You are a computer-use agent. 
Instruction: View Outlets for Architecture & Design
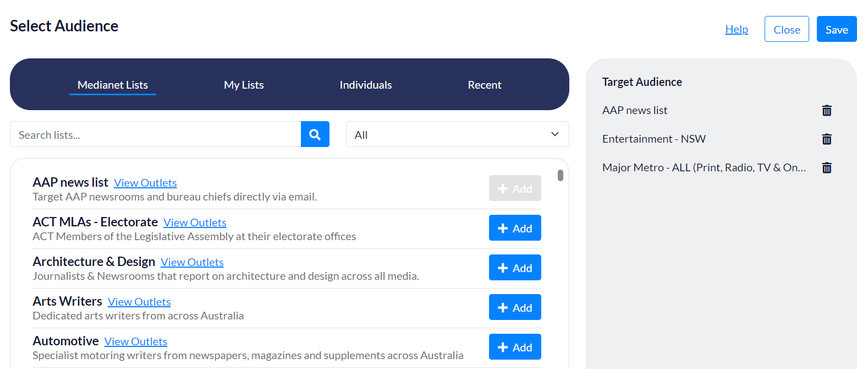(x=192, y=262)
